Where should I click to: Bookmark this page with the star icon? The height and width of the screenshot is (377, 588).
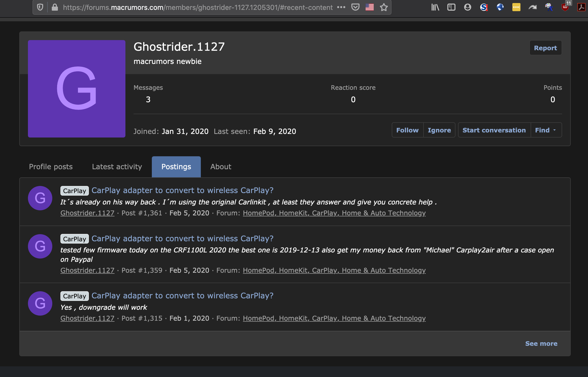pos(384,7)
